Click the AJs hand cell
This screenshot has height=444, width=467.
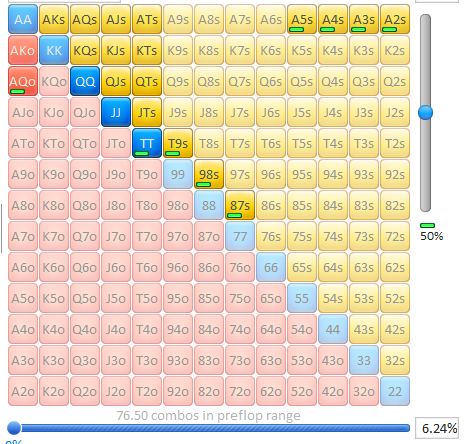point(116,19)
